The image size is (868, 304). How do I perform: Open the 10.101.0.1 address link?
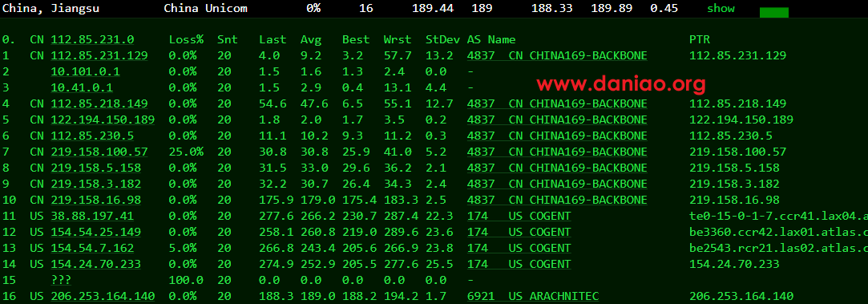[x=85, y=72]
